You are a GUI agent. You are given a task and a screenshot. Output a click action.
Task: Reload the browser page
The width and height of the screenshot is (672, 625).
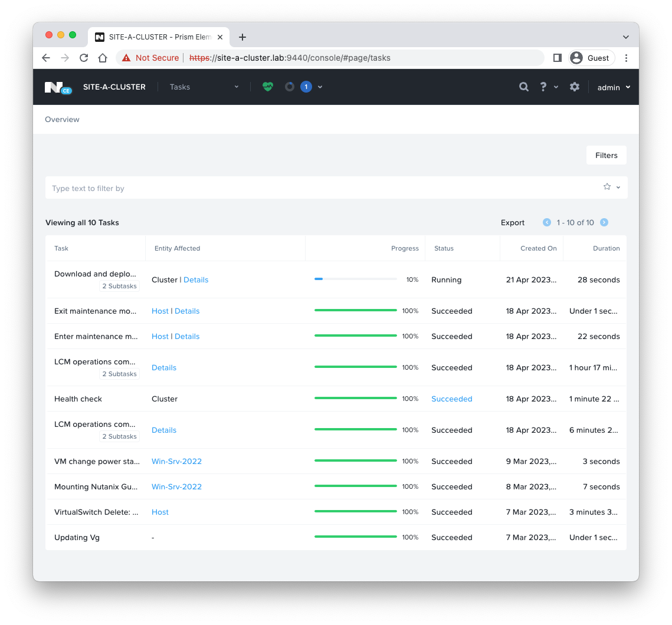pyautogui.click(x=84, y=58)
